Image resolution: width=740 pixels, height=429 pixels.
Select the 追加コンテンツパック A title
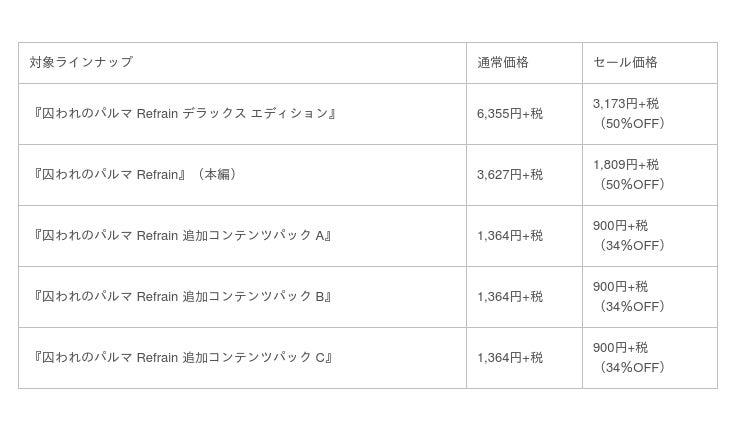point(182,236)
